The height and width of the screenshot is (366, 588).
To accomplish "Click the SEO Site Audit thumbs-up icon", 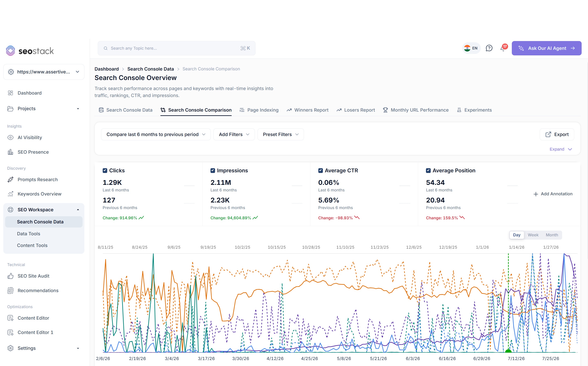I will click(10, 276).
